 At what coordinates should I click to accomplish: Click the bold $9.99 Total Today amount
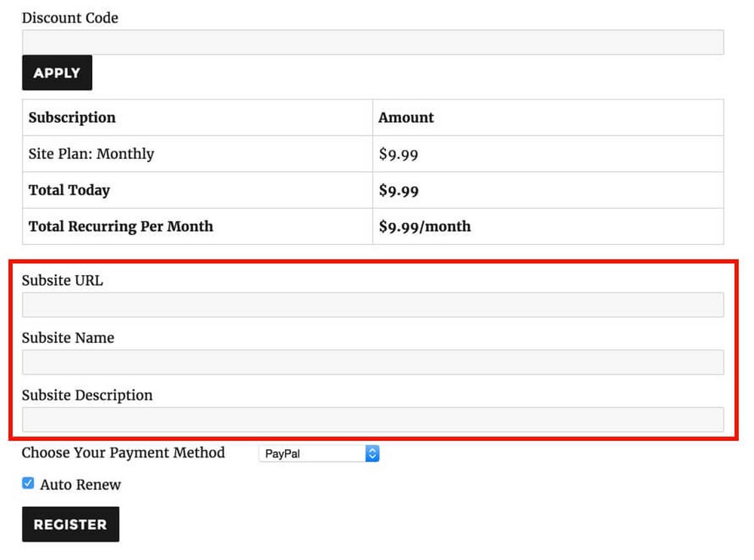399,191
